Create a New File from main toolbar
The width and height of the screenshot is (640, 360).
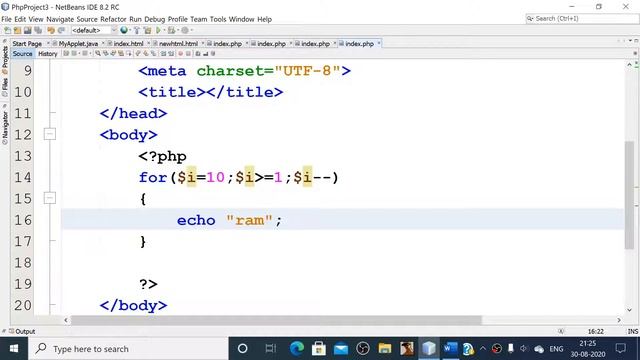[x=8, y=30]
